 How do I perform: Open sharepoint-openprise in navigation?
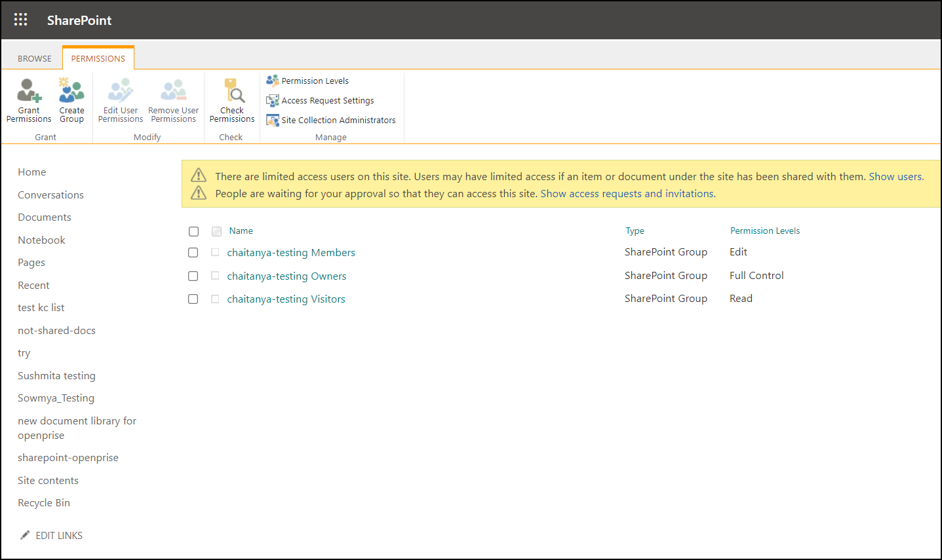click(x=68, y=458)
